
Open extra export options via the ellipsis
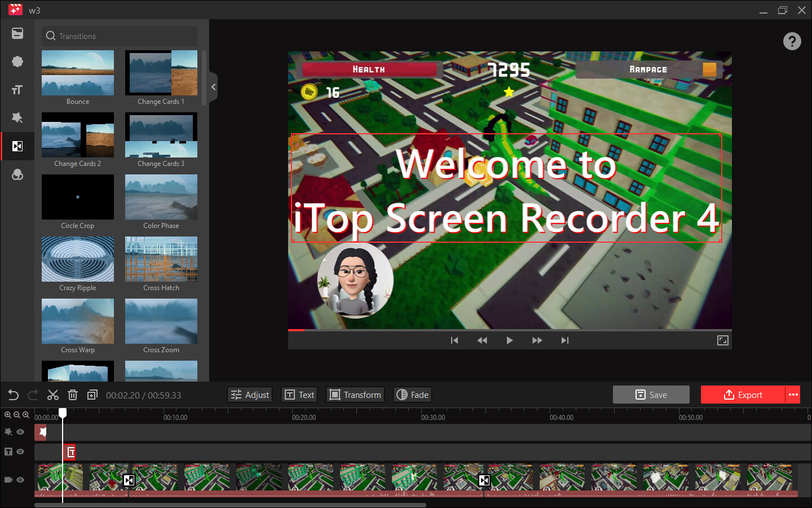[x=793, y=395]
